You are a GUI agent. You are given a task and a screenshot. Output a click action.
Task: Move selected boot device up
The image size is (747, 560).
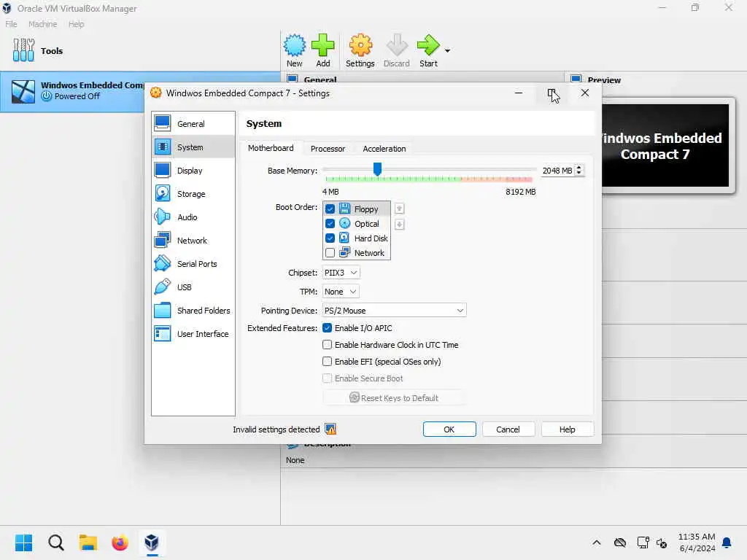pyautogui.click(x=399, y=209)
